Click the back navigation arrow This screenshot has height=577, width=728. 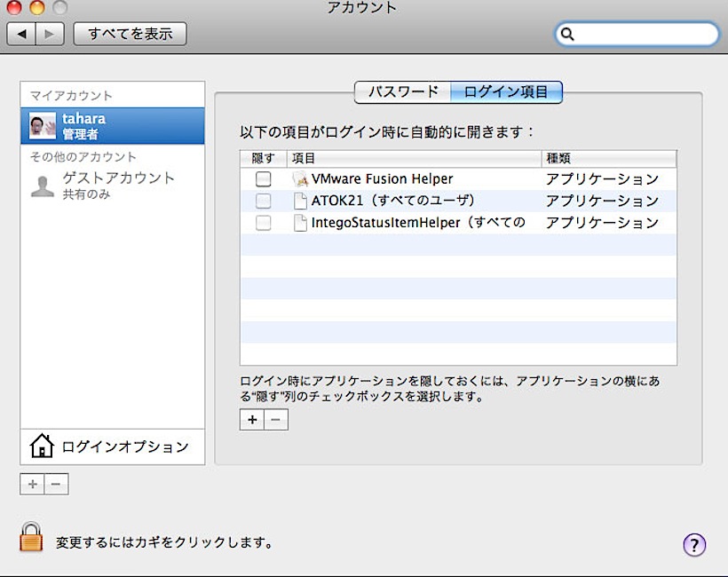click(21, 34)
